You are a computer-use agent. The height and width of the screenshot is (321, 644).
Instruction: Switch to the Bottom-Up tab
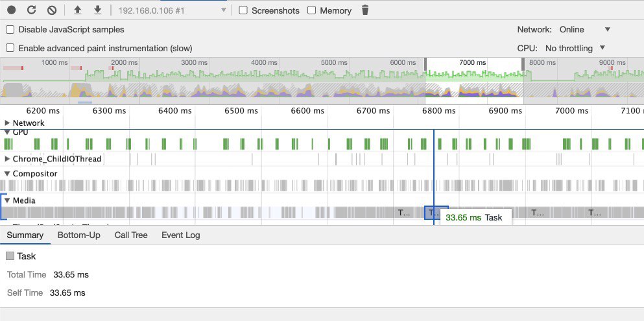(x=79, y=235)
